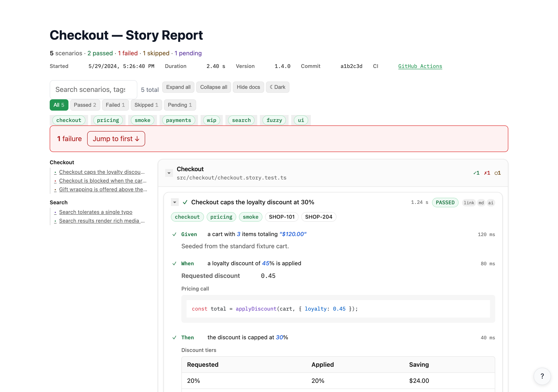Image resolution: width=558 pixels, height=392 pixels.
Task: Click the skipped count ○1 indicator
Action: 497,173
